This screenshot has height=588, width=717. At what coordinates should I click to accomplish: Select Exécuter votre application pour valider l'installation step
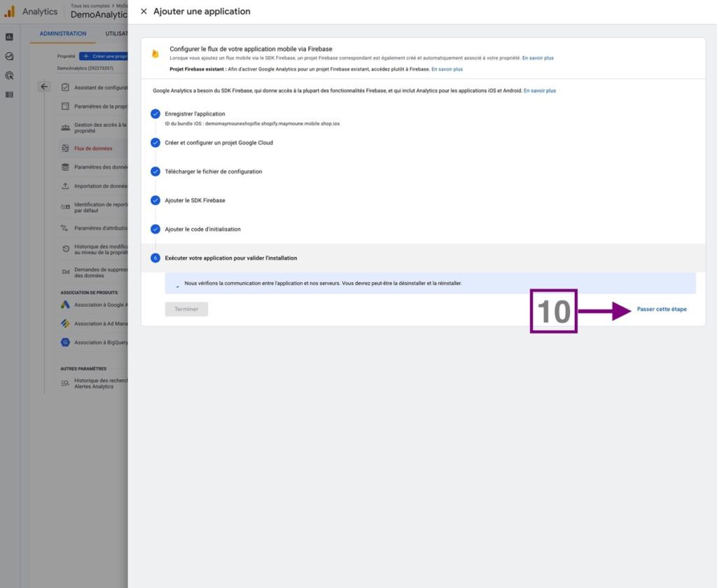click(231, 258)
